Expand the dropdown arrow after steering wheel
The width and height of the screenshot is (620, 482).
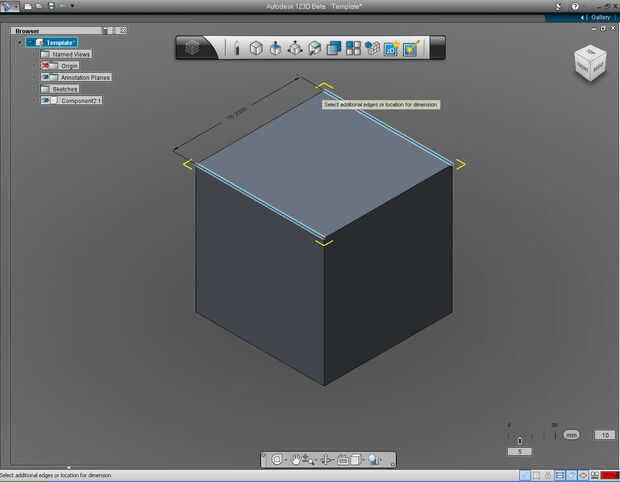tap(285, 460)
